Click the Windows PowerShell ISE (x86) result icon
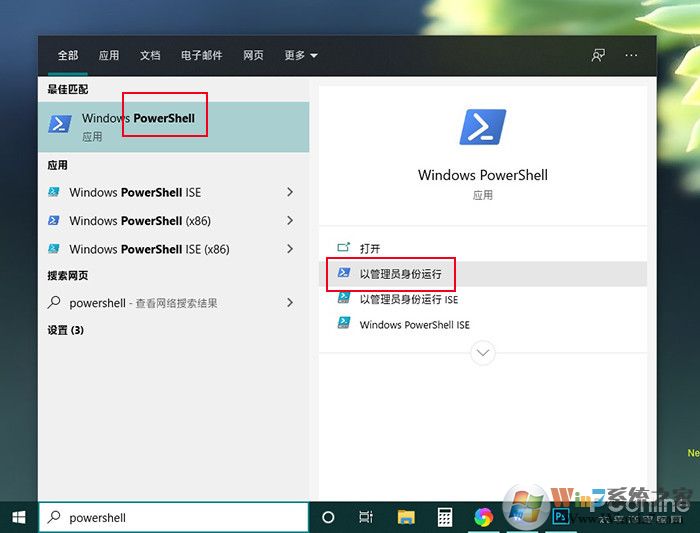 54,249
